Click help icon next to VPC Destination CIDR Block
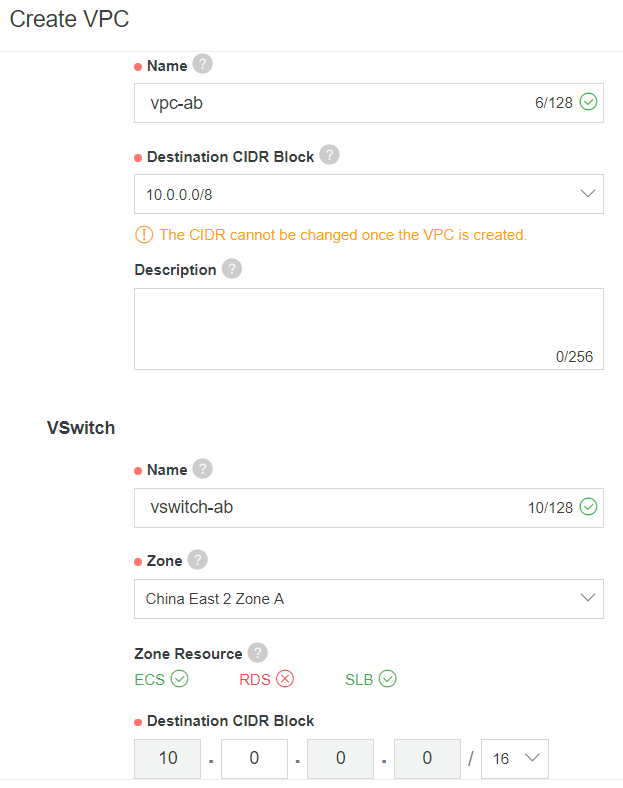 [330, 155]
